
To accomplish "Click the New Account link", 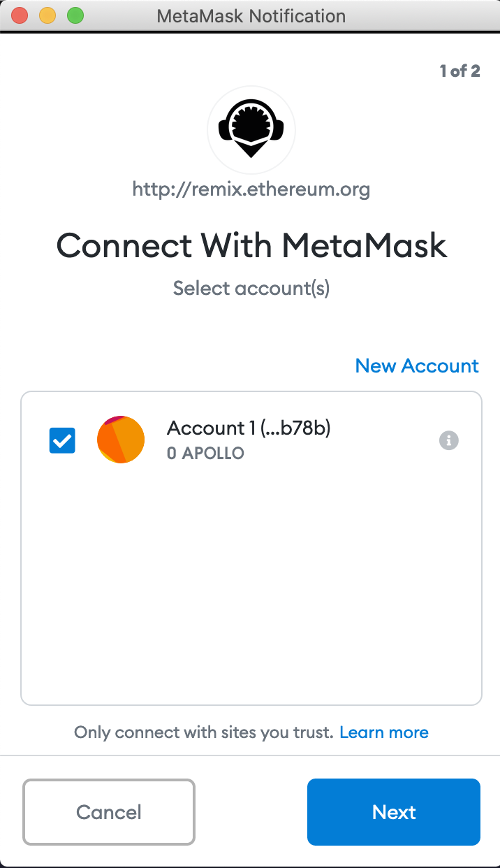I will (417, 366).
